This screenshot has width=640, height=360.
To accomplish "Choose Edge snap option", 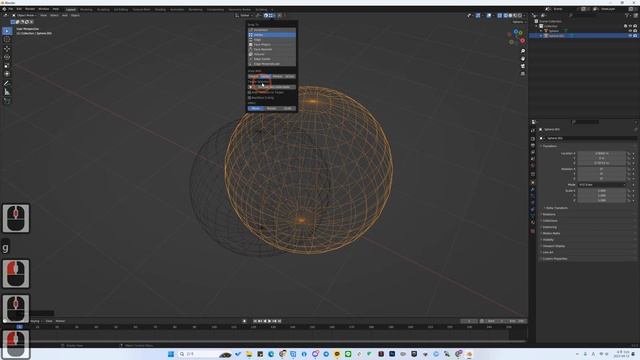I will [271, 40].
